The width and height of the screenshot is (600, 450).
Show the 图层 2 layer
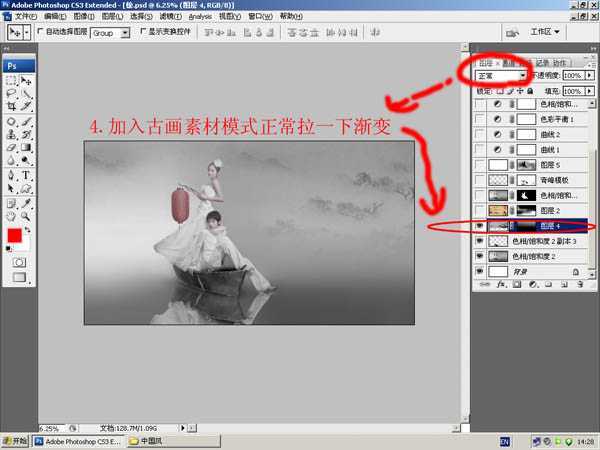pyautogui.click(x=479, y=210)
